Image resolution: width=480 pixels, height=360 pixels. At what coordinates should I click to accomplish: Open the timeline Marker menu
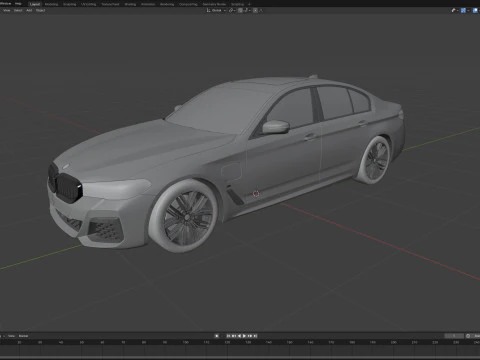pyautogui.click(x=23, y=336)
